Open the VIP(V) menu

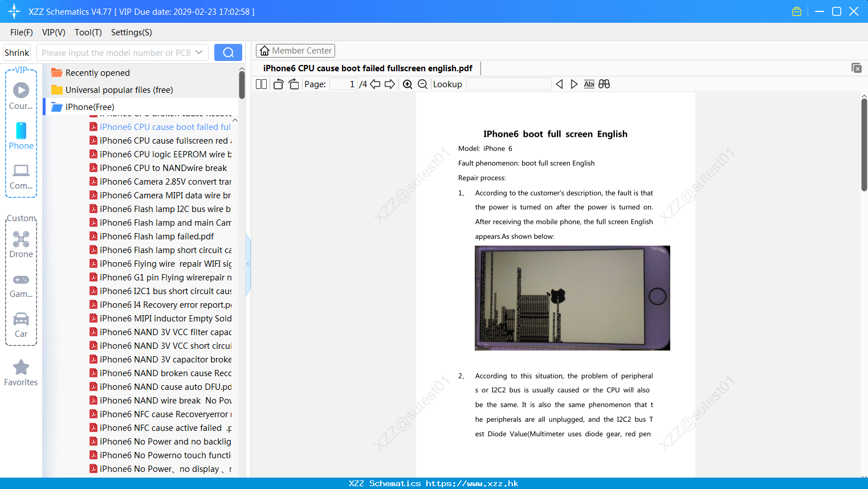click(x=54, y=32)
